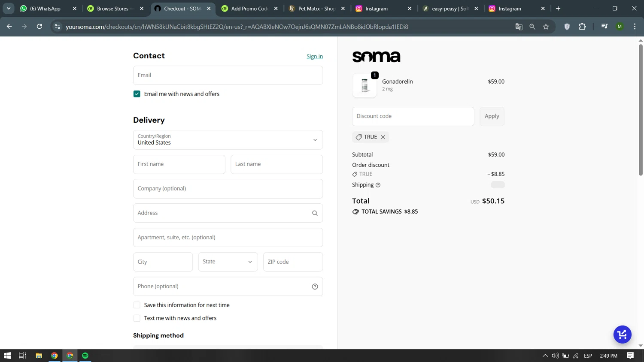The image size is (644, 362).
Task: Click the translate page icon
Action: click(x=519, y=27)
